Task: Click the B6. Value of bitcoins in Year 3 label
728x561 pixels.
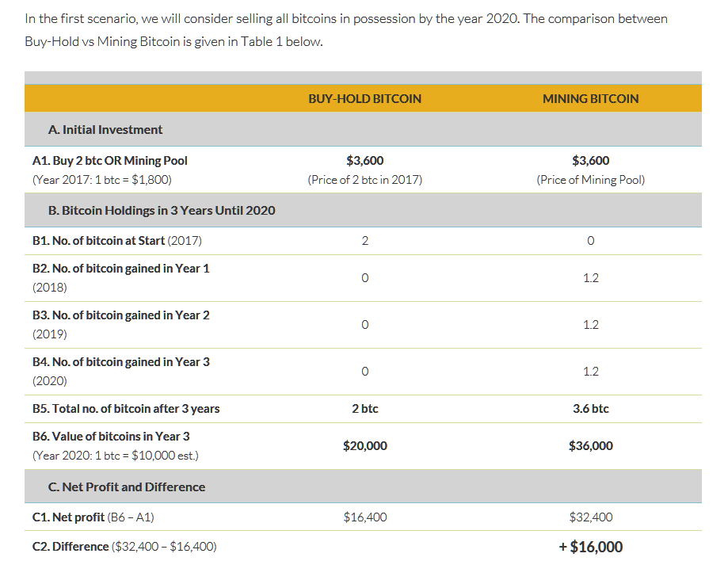Action: click(111, 437)
